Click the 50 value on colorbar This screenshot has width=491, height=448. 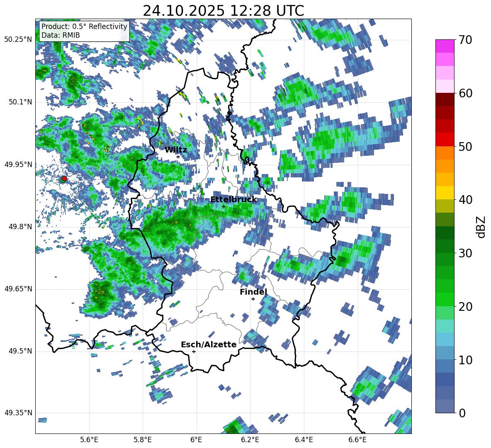465,146
